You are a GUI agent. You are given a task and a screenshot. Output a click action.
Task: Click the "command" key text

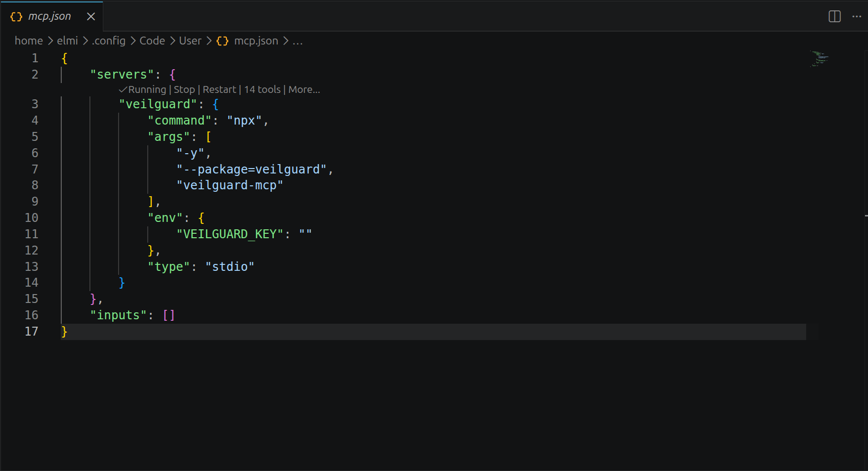coord(179,121)
